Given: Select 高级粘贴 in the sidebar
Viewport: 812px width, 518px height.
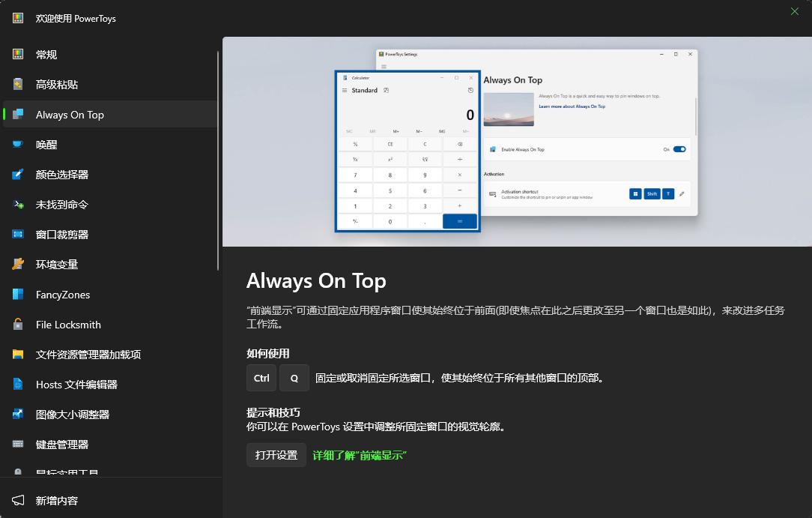Looking at the screenshot, I should tap(110, 84).
